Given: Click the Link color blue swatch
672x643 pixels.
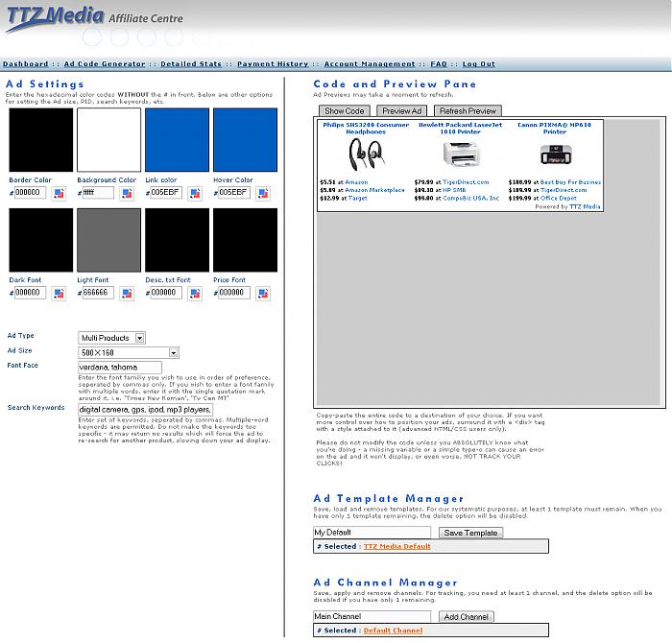Looking at the screenshot, I should point(177,140).
